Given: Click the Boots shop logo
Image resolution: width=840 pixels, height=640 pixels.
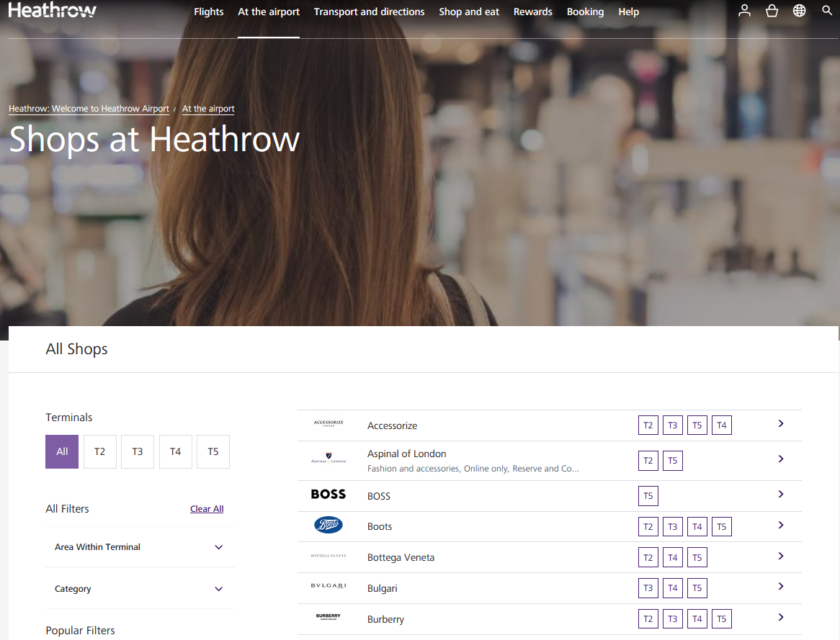Looking at the screenshot, I should click(329, 526).
